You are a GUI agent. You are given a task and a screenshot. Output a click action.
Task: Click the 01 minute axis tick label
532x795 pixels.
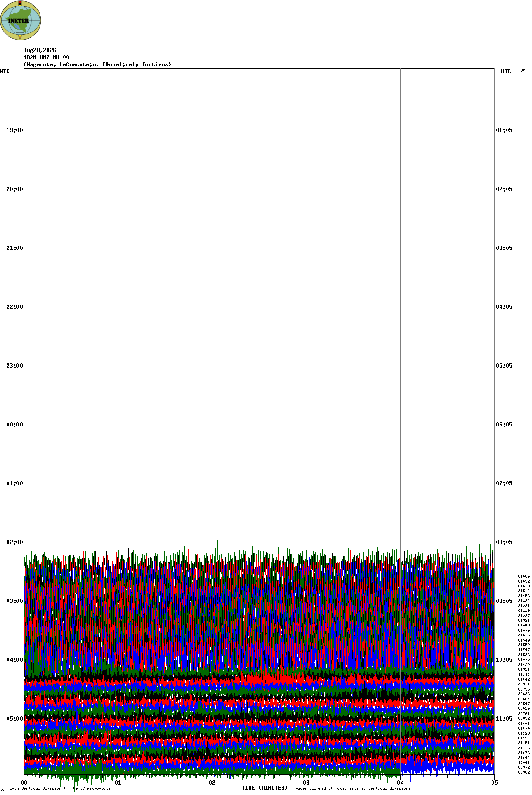(x=118, y=783)
